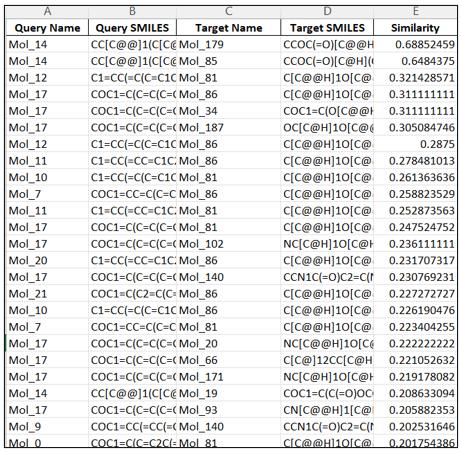Screen dimensions: 461x452
Task: Select query SMILES starting 'COC1=CC(=CC(='
Action: click(x=132, y=426)
